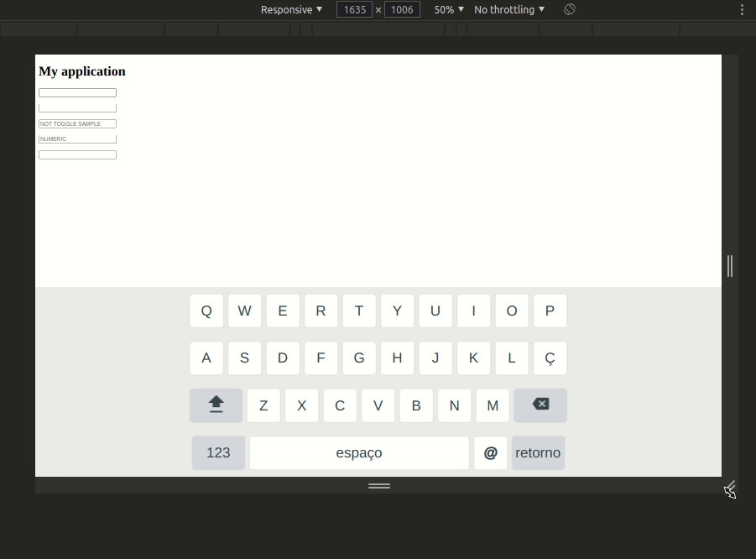The height and width of the screenshot is (559, 756).
Task: Click the viewport width value 1635
Action: point(354,9)
